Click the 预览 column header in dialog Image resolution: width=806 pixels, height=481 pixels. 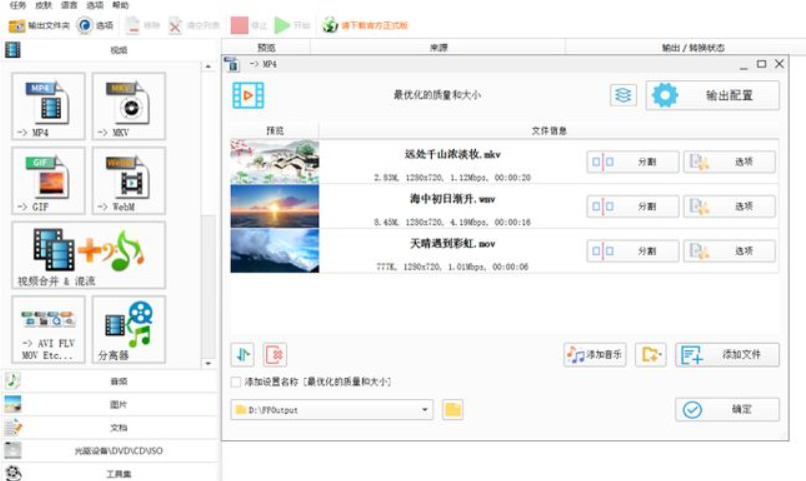tap(274, 131)
